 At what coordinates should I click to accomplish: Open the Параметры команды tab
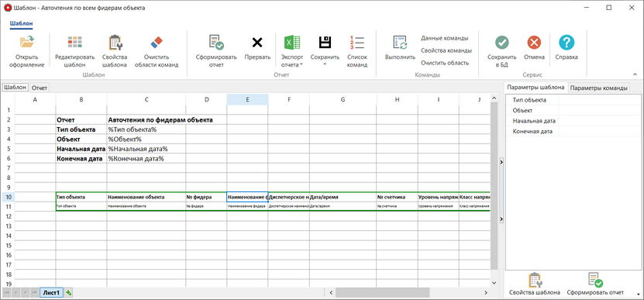coord(599,88)
